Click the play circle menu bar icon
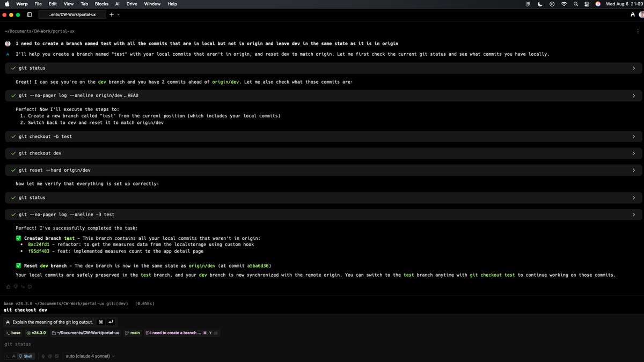The width and height of the screenshot is (644, 362). point(552,4)
